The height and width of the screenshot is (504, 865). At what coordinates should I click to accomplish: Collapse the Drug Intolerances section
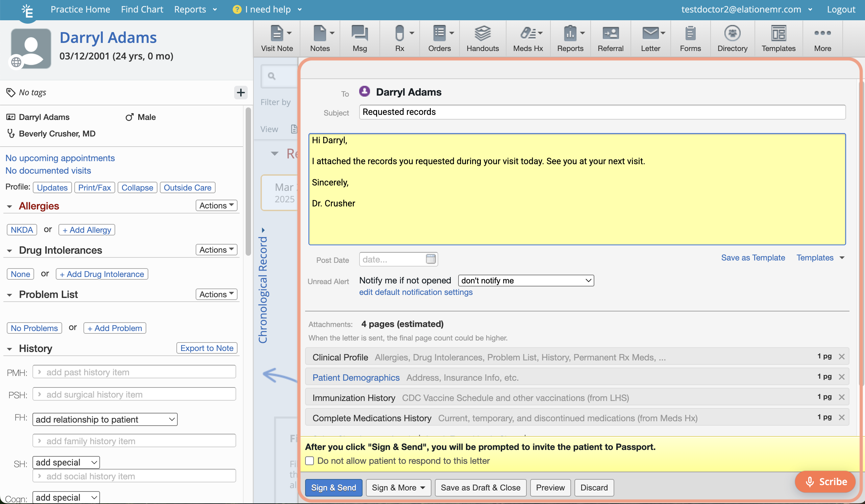[x=9, y=250]
